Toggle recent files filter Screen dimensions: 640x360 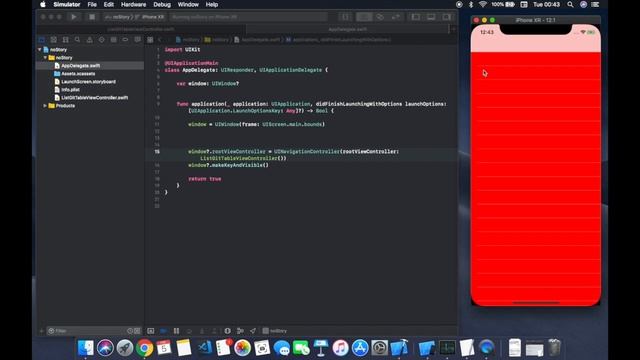tap(130, 331)
